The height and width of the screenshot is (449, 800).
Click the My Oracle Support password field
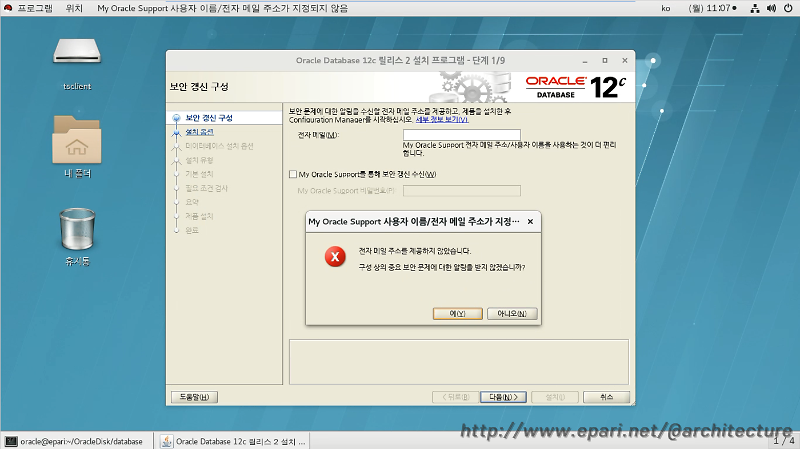462,191
